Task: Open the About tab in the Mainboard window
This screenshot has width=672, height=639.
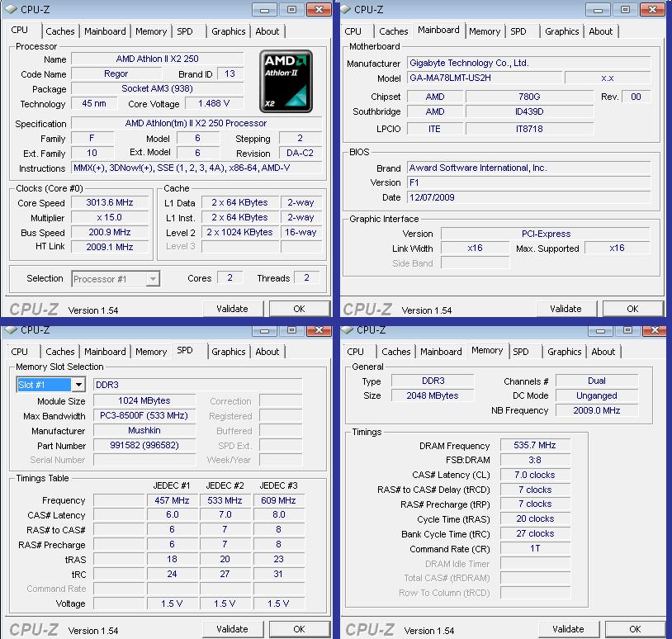Action: point(600,31)
